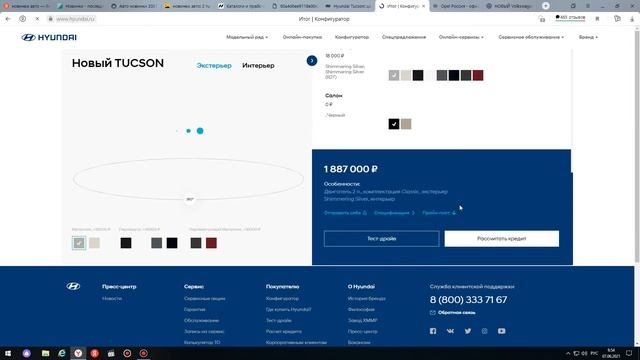Click the browser address bar showing www.hyundai.ru
640x360 pixels.
75,19
